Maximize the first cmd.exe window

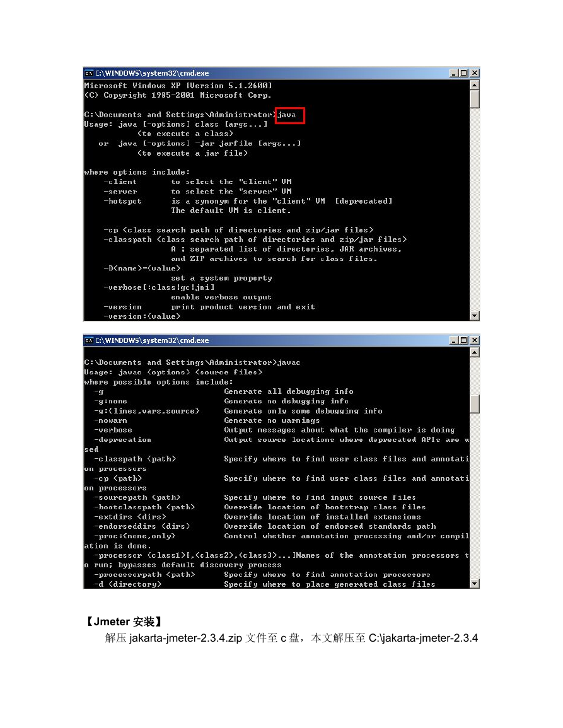[463, 73]
